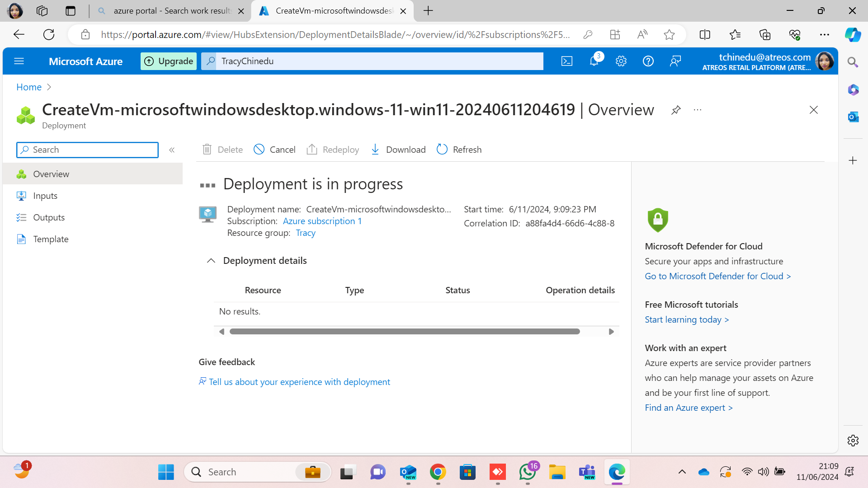Open portal settings gear in header
The width and height of the screenshot is (868, 488).
tap(621, 61)
